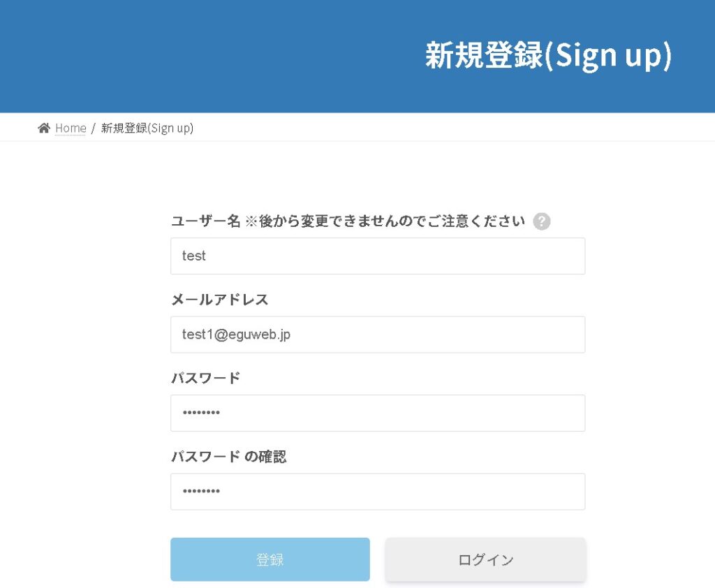
Task: Focus the ユーザー名 input field
Action: pyautogui.click(x=377, y=256)
